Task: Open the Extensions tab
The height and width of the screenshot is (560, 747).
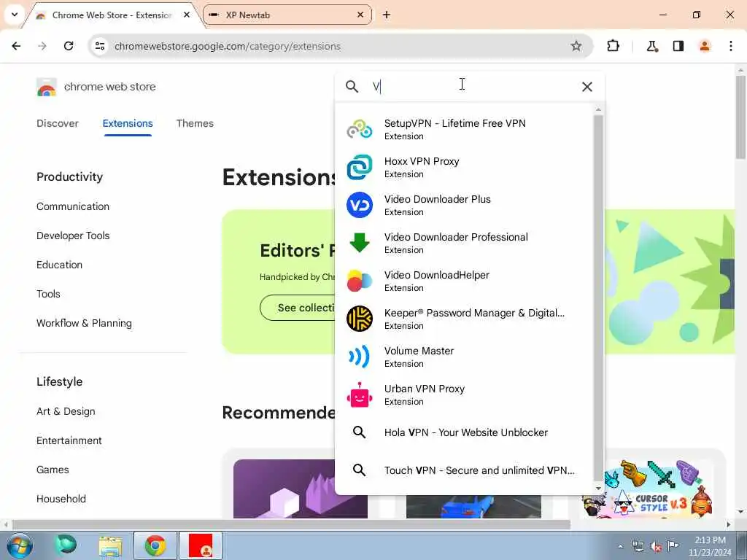Action: pyautogui.click(x=128, y=123)
